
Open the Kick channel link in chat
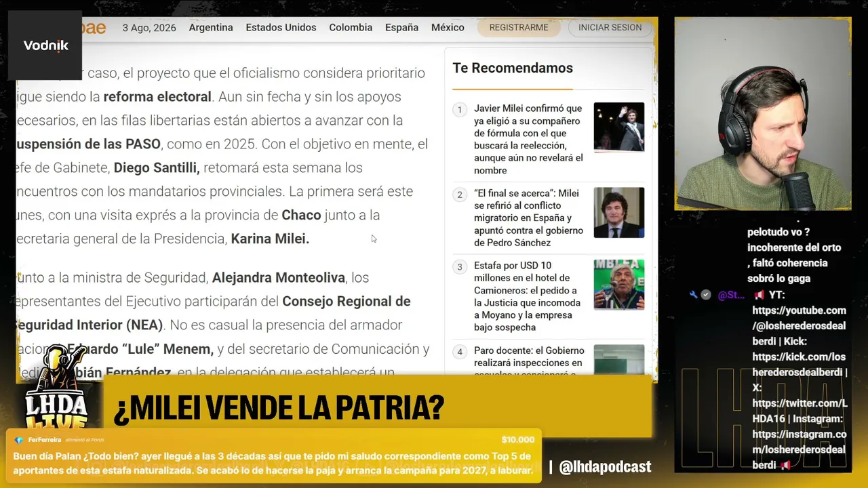pyautogui.click(x=800, y=364)
